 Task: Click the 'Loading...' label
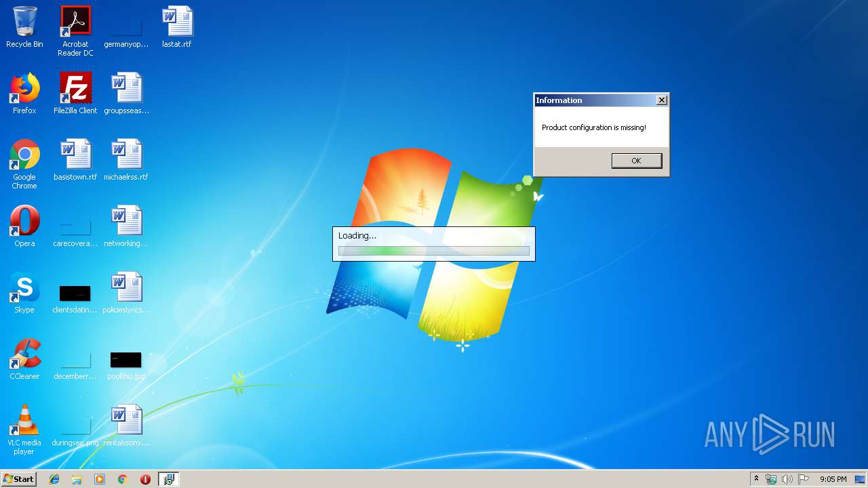[x=357, y=236]
